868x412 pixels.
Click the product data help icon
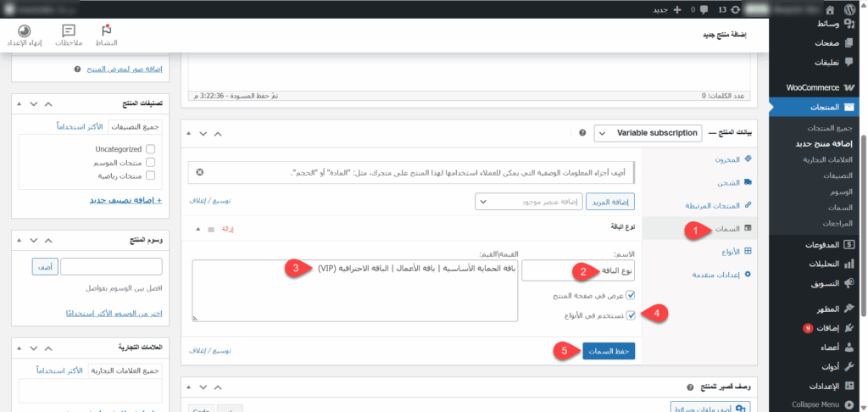click(582, 133)
